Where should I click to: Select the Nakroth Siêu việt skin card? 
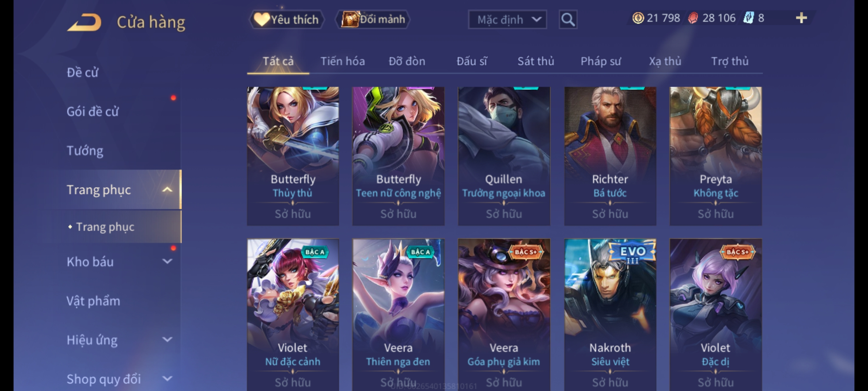point(610,314)
